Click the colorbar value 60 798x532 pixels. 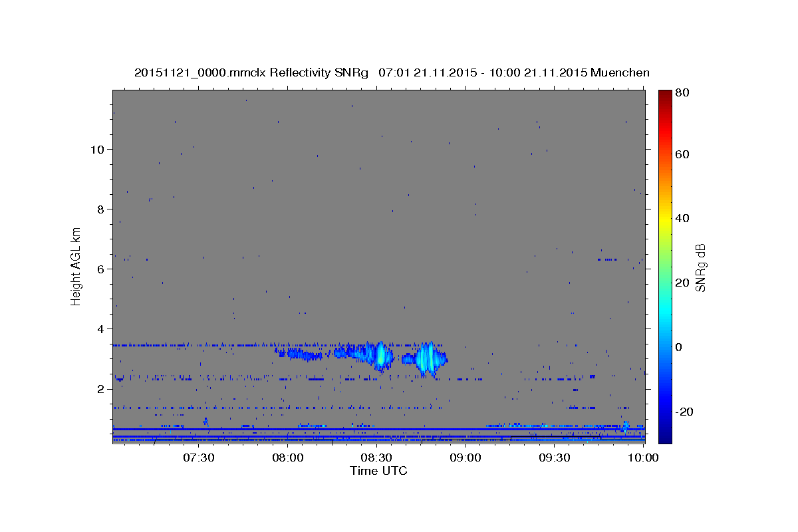point(682,154)
